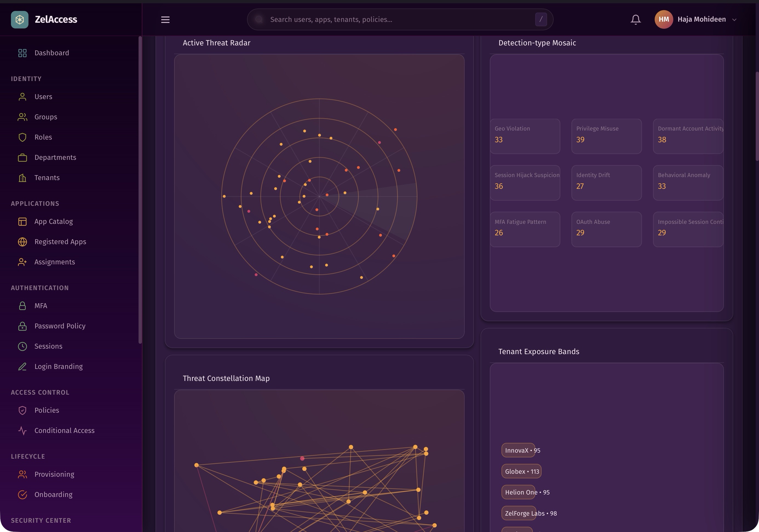Viewport: 759px width, 532px height.
Task: Click the Conditional Access pulse icon
Action: point(22,430)
